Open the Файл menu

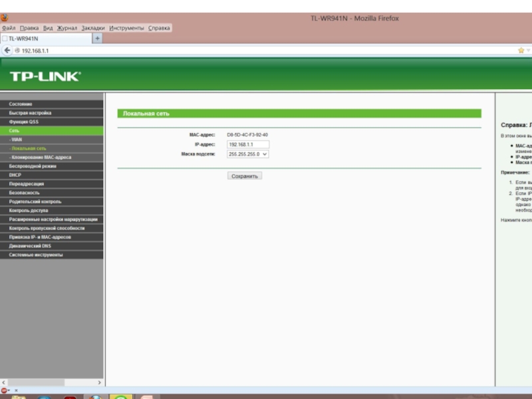(x=9, y=28)
